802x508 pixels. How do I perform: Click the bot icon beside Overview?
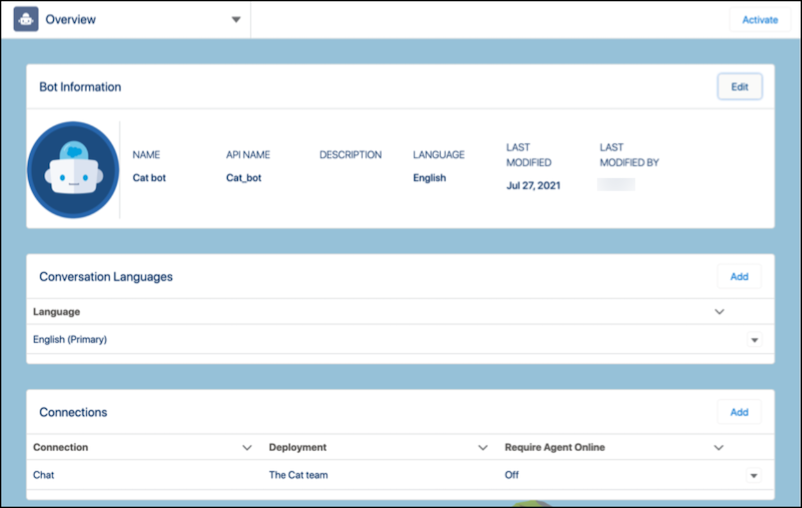click(26, 19)
